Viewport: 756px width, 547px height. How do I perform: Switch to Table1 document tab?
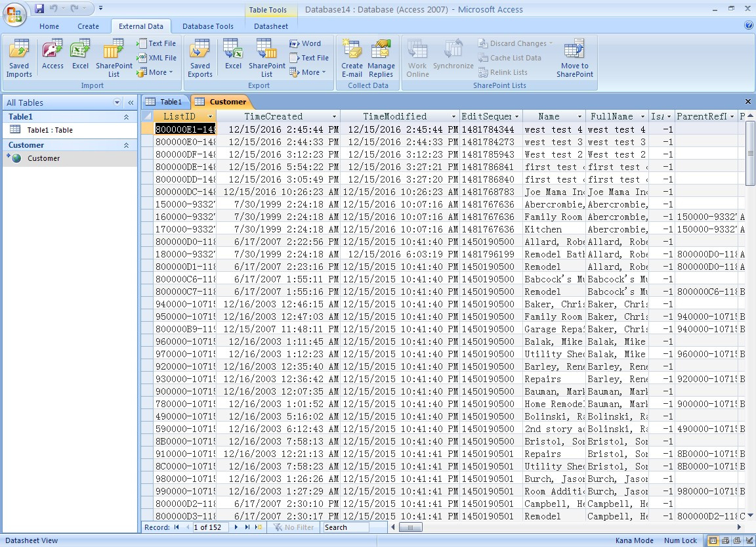point(165,102)
